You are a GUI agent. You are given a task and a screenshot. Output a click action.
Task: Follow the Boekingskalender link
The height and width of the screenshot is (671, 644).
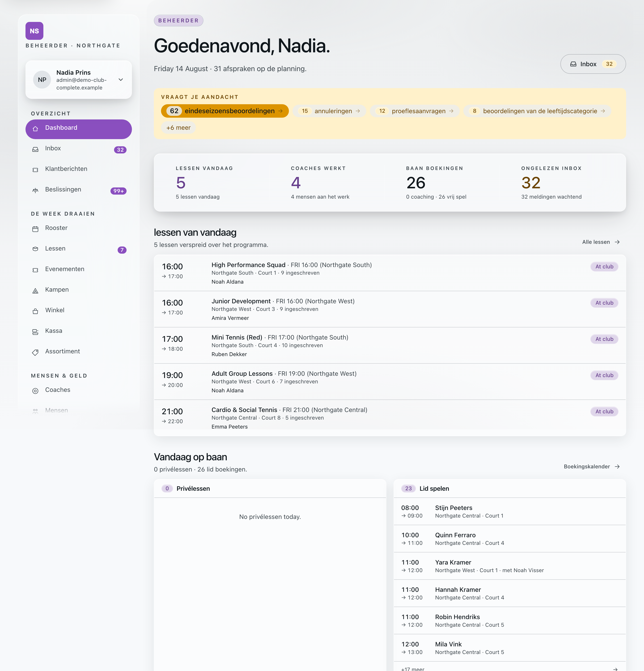click(592, 467)
